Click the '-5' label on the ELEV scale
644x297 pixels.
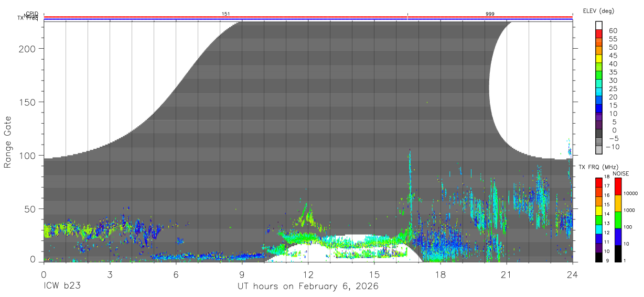(613, 138)
